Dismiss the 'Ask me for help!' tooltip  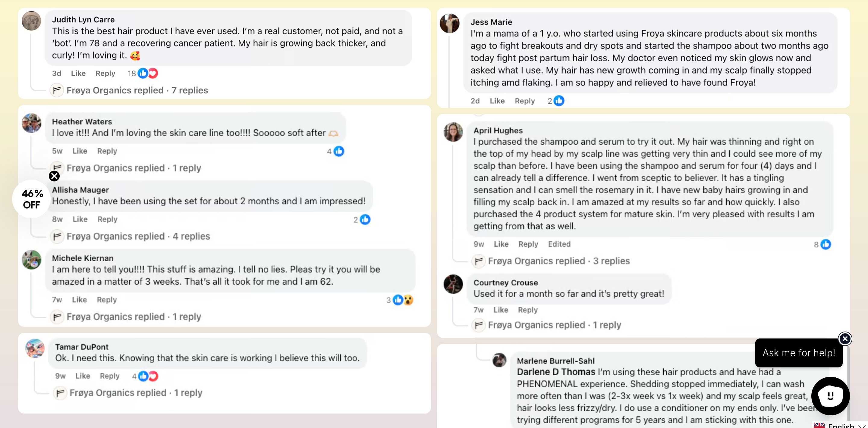click(x=845, y=339)
